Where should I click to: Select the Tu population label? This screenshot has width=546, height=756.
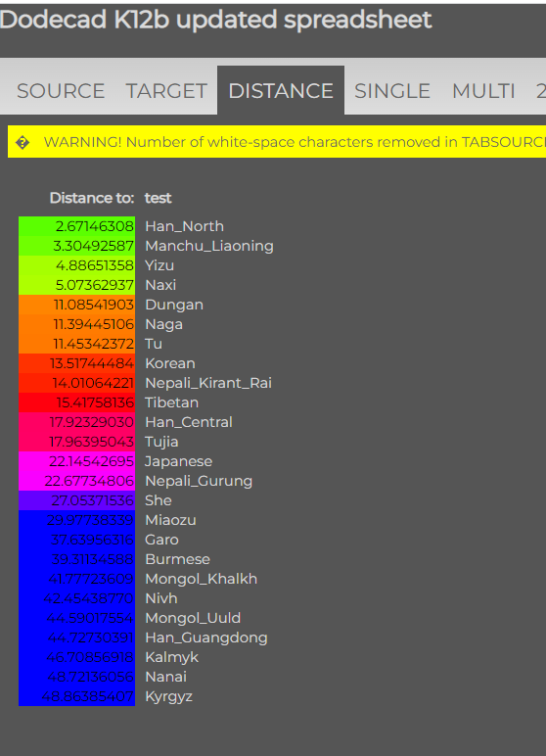(x=154, y=344)
